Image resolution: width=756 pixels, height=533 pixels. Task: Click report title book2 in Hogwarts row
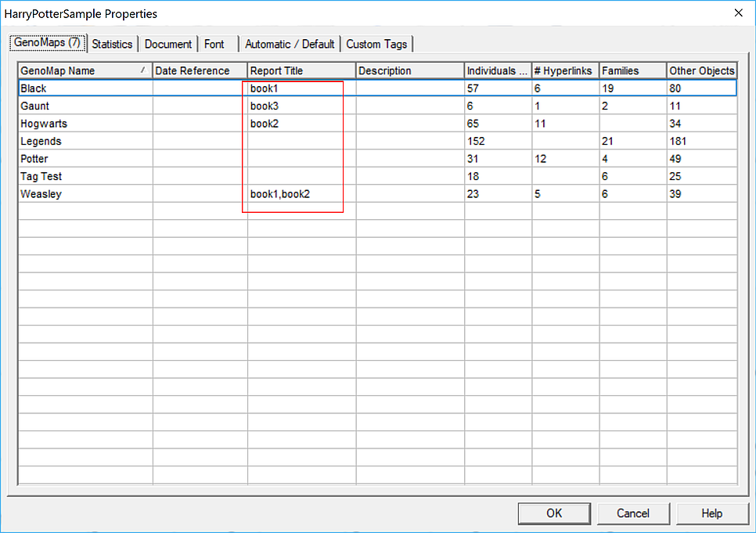point(265,124)
